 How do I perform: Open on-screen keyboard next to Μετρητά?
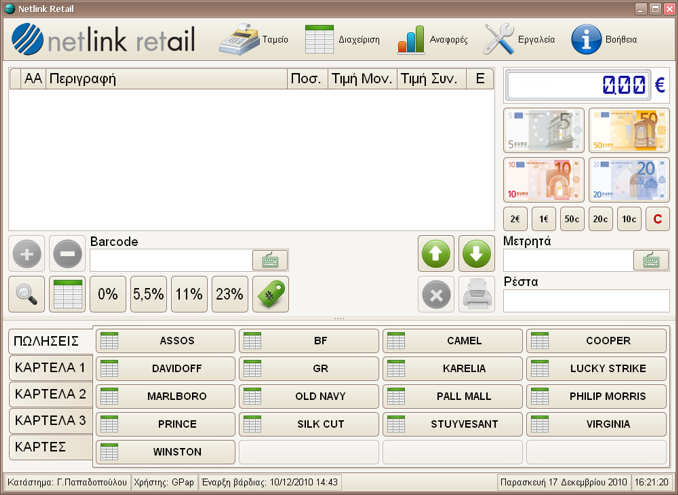pos(651,260)
